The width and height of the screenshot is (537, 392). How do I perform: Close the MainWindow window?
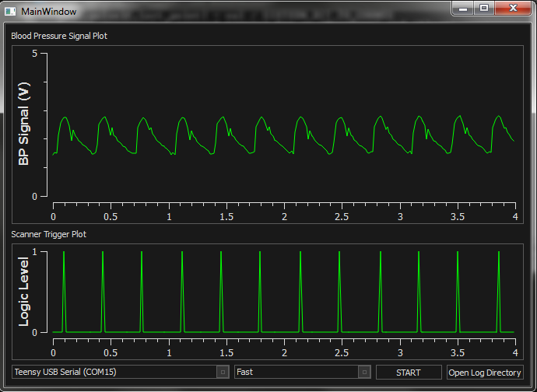pos(513,9)
